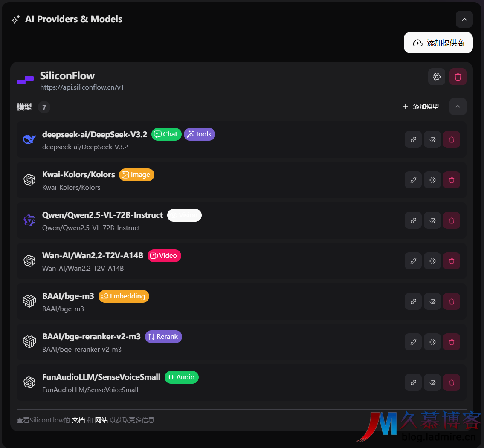Click the Tools tag on DeepSeek-V3.2

[x=199, y=134]
